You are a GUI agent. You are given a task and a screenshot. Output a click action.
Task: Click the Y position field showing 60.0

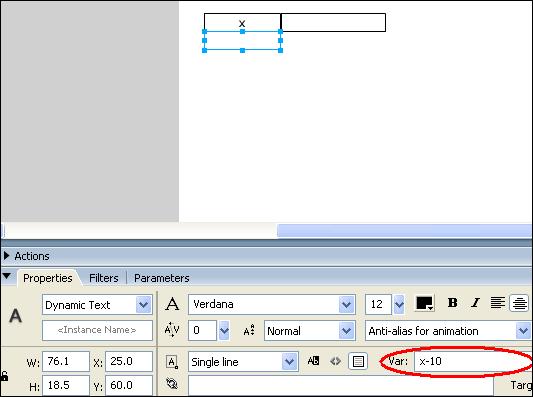[x=129, y=385]
